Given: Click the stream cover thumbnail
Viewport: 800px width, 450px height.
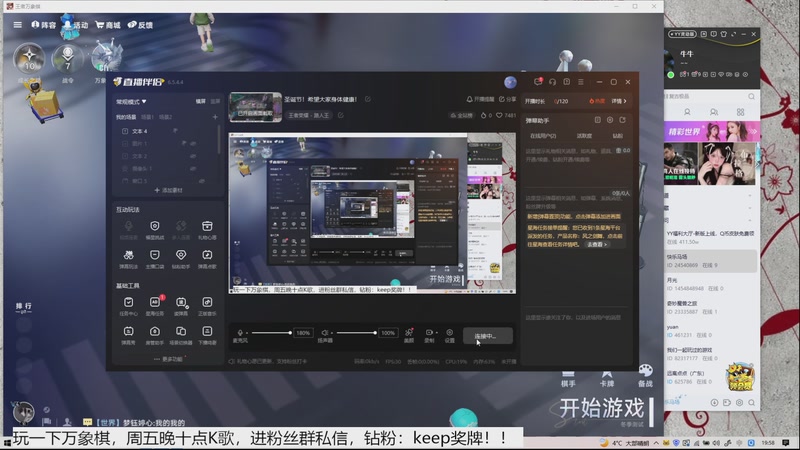Looking at the screenshot, I should click(x=255, y=107).
